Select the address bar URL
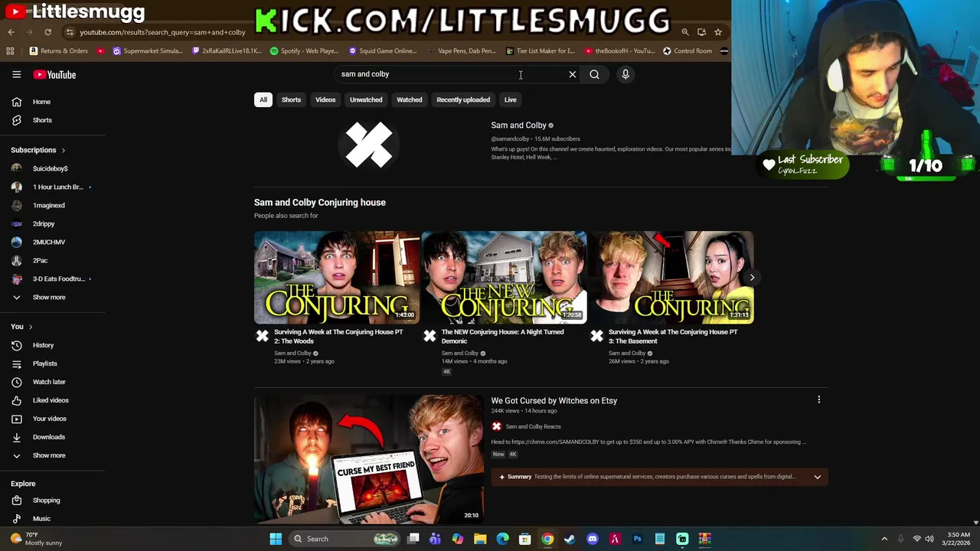980x551 pixels. pos(162,32)
